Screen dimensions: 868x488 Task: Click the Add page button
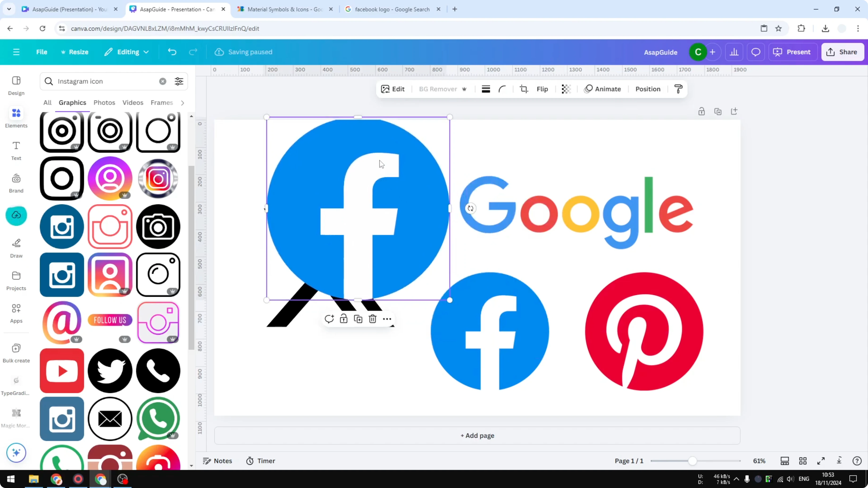coord(477,435)
